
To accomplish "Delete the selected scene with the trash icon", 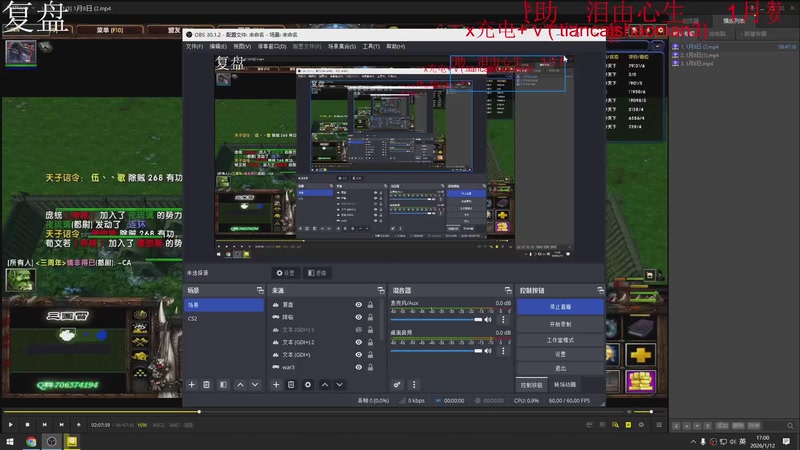I will point(207,385).
